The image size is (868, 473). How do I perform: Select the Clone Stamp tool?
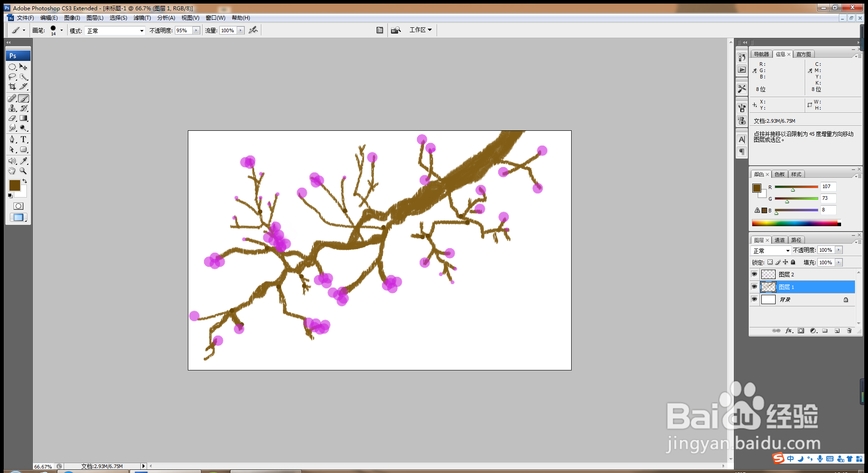[12, 108]
